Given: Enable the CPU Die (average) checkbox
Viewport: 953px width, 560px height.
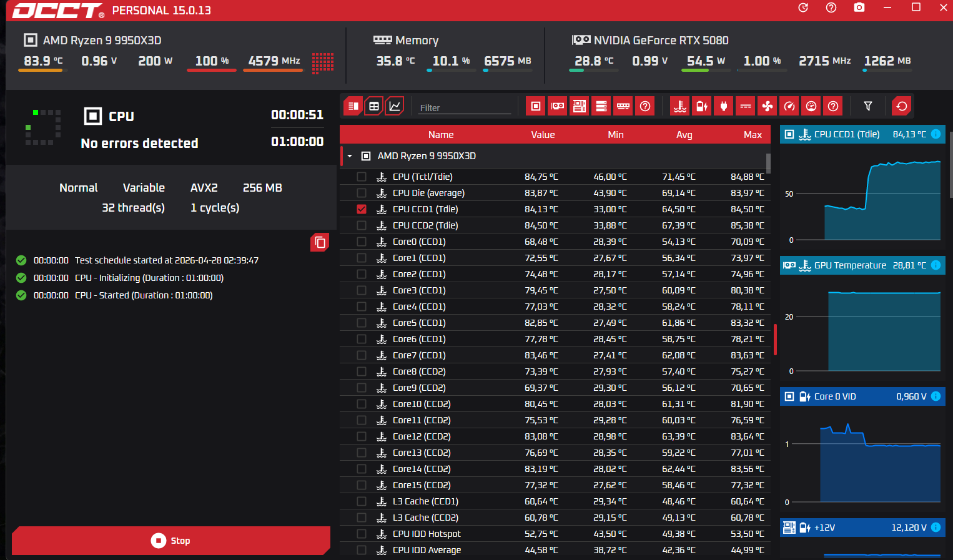Looking at the screenshot, I should [362, 193].
